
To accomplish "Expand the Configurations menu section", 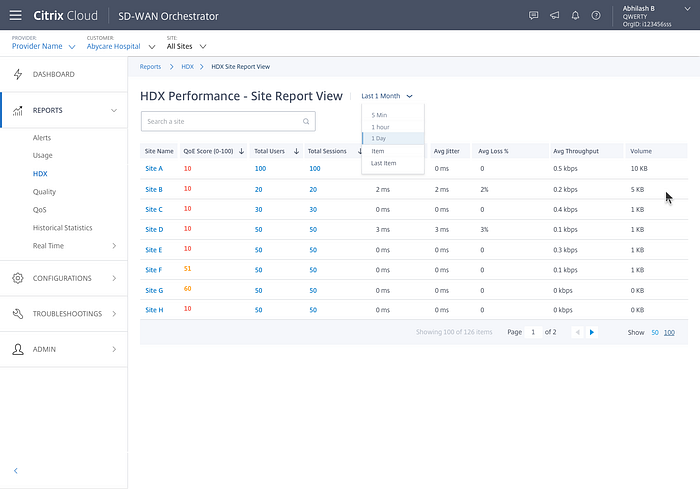I will click(64, 278).
